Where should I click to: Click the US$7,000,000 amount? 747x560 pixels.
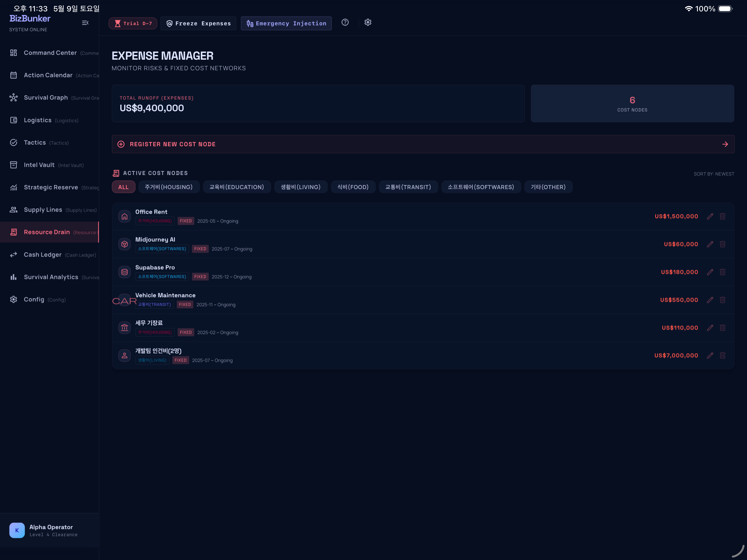676,355
